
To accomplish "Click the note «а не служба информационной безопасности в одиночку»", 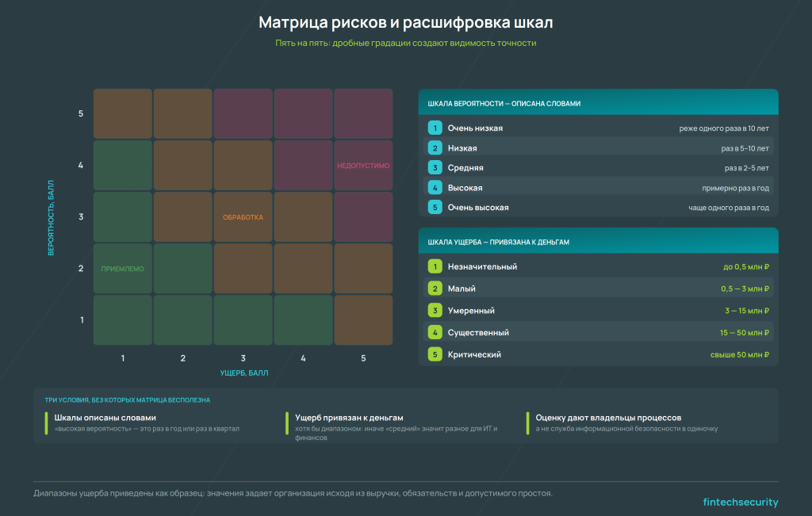I will [626, 429].
